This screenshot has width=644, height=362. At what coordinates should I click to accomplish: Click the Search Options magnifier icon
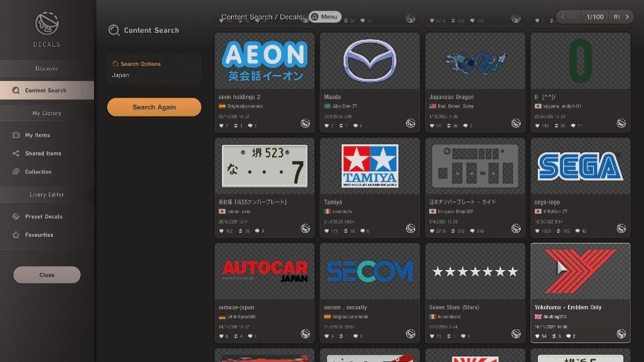pos(116,64)
